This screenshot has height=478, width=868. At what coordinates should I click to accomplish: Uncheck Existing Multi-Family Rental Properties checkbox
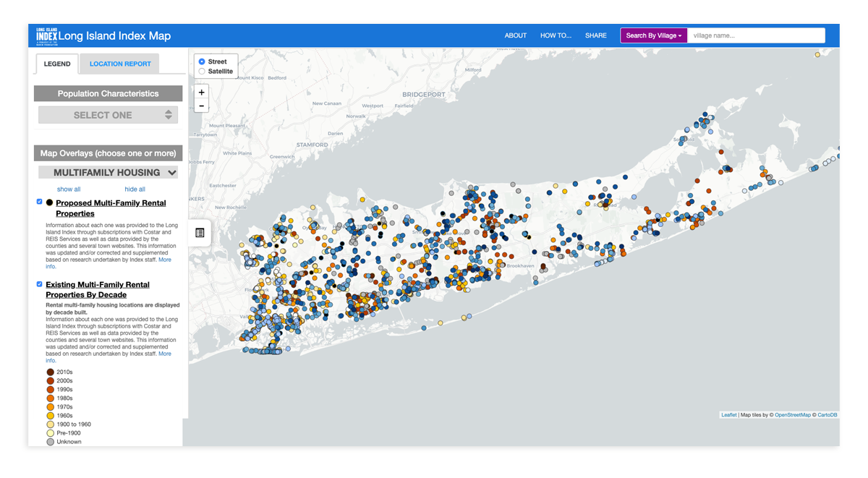tap(40, 284)
